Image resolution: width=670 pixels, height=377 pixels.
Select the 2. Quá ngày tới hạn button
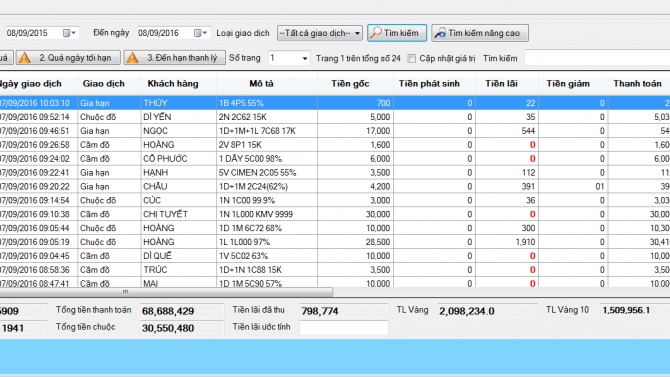pos(68,58)
